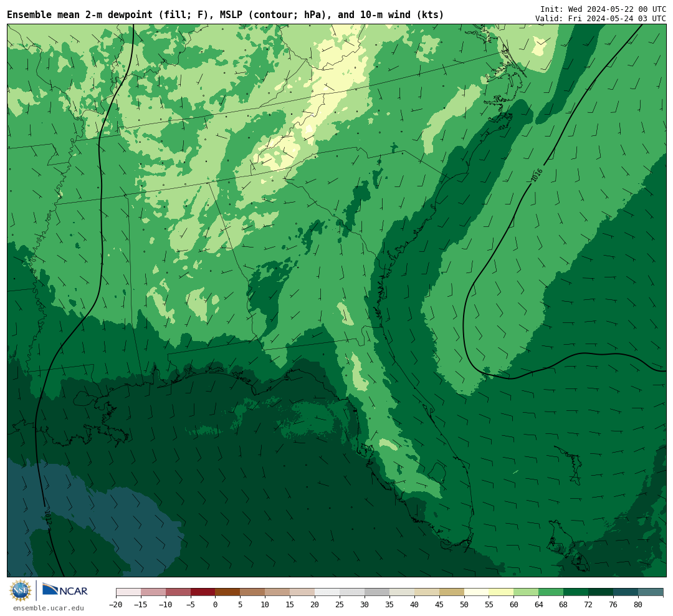Click the 40 tick label on the colorbar
The width and height of the screenshot is (673, 616).
414,604
